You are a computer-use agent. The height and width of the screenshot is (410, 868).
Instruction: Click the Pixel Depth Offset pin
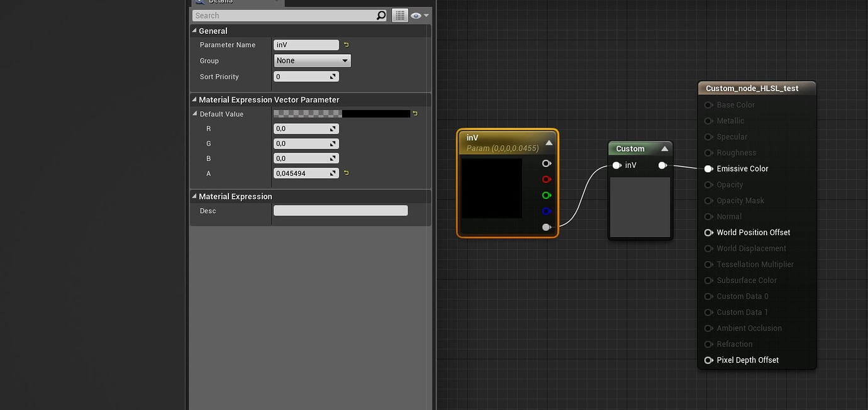[x=708, y=360]
